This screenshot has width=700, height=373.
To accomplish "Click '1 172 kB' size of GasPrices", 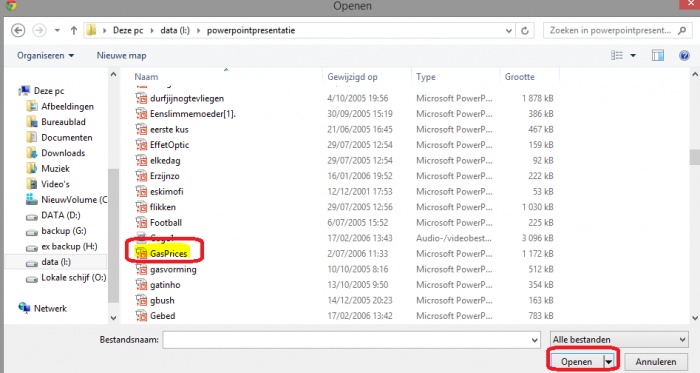I will point(538,254).
